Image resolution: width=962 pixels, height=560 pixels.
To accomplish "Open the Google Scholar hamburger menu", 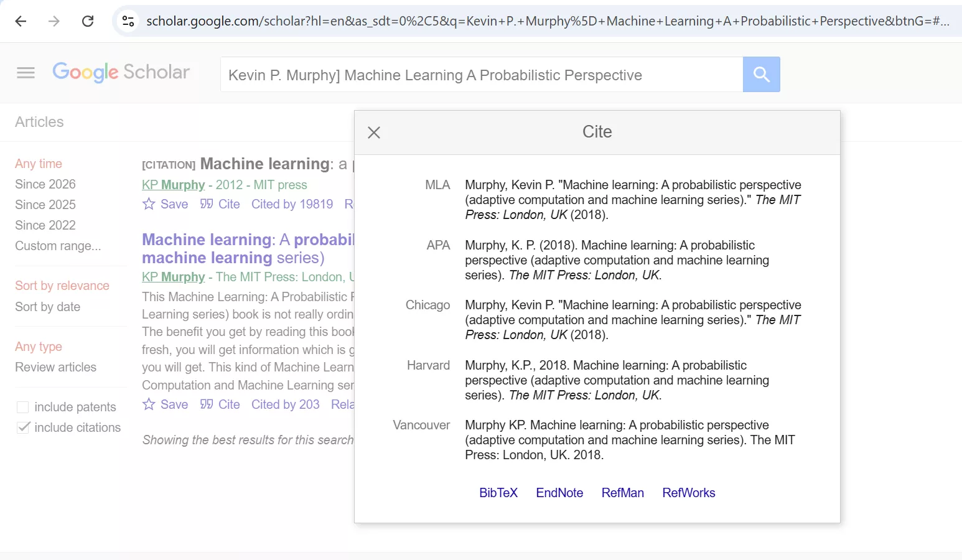I will [x=26, y=73].
